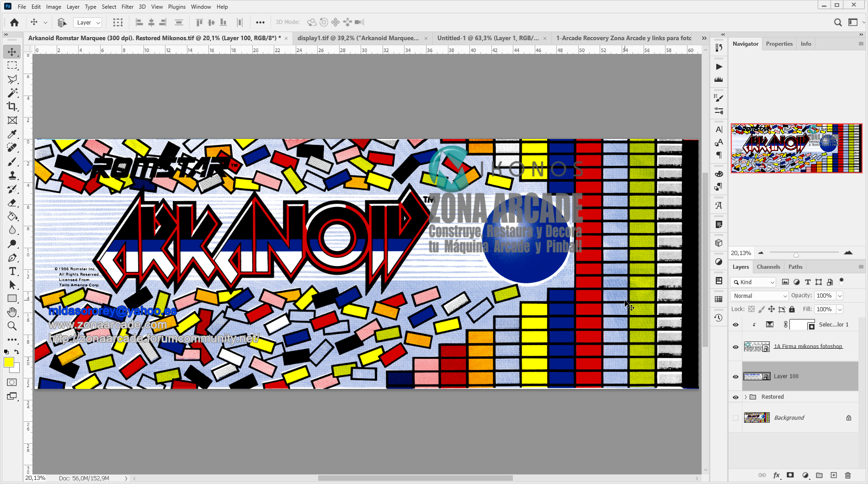
Task: Open the Clone Stamp tool
Action: coord(12,175)
